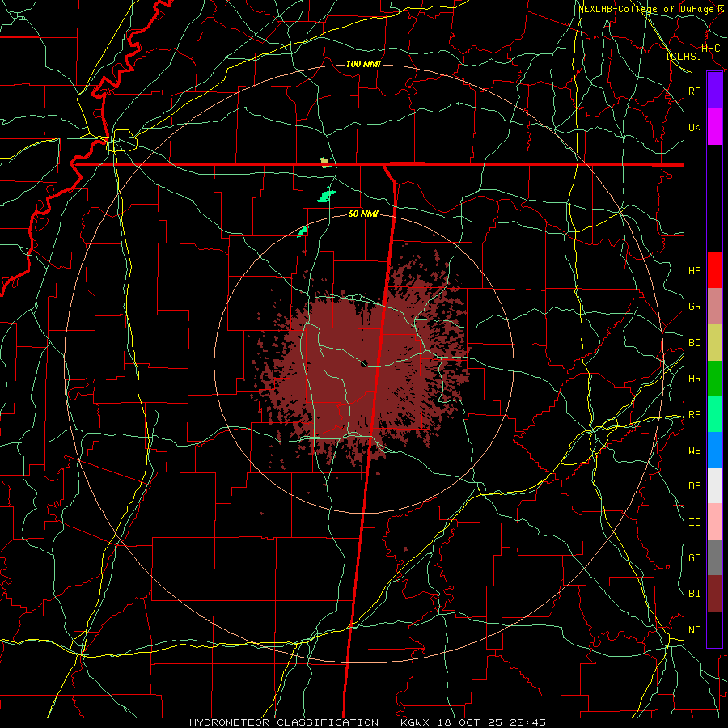Screen dimensions: 728x728
Task: Click the 20:45 timestamp in footer
Action: (x=526, y=722)
